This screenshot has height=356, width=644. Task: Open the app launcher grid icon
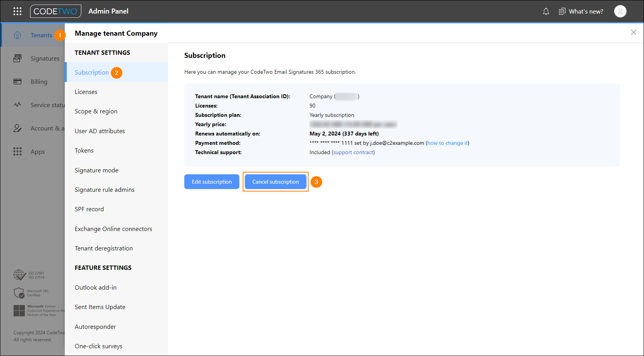(x=17, y=11)
